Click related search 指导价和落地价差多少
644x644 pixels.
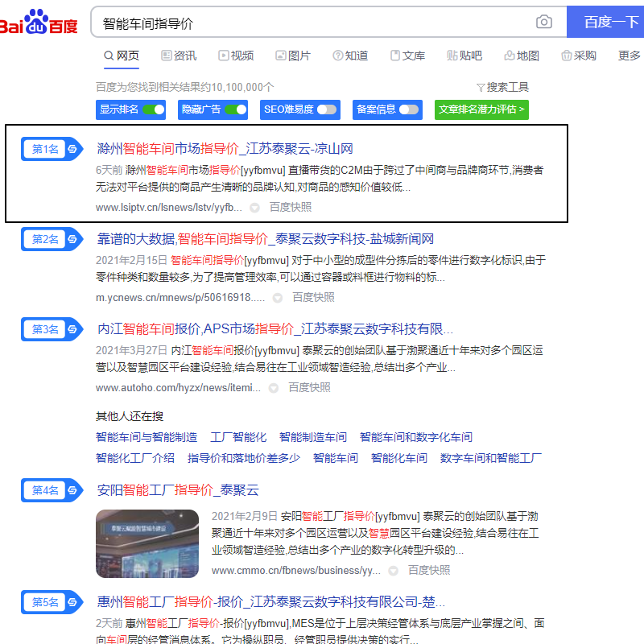[x=244, y=458]
